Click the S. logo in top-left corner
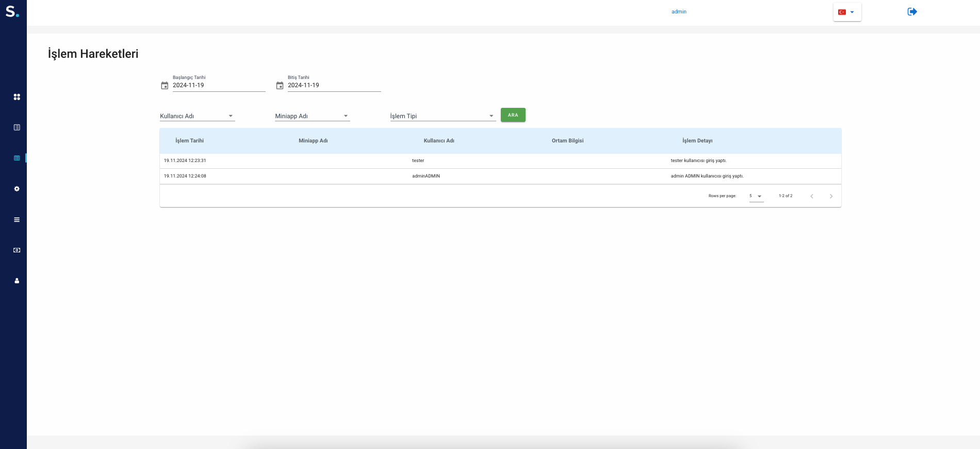Viewport: 980px width, 449px height. coord(12,11)
